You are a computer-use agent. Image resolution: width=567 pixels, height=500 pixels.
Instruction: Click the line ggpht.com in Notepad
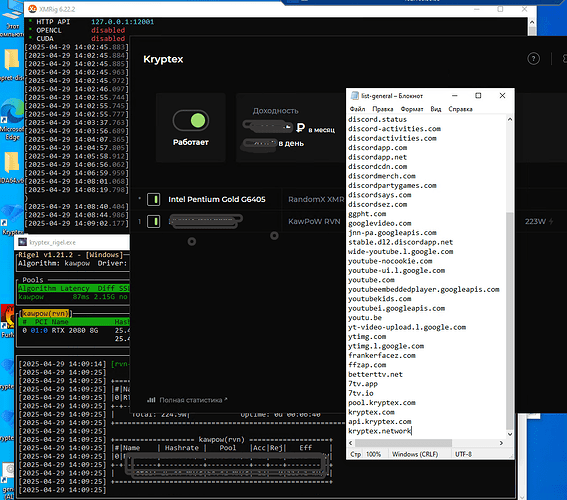click(367, 214)
